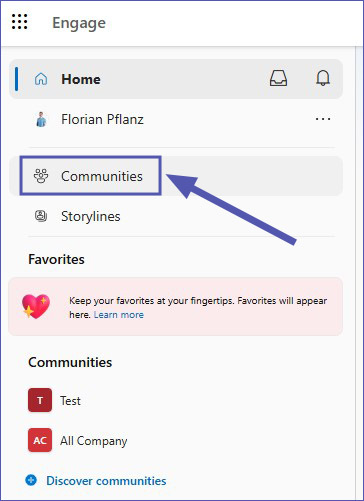The height and width of the screenshot is (501, 364).
Task: Click the AC community thumbnail
Action: point(40,440)
